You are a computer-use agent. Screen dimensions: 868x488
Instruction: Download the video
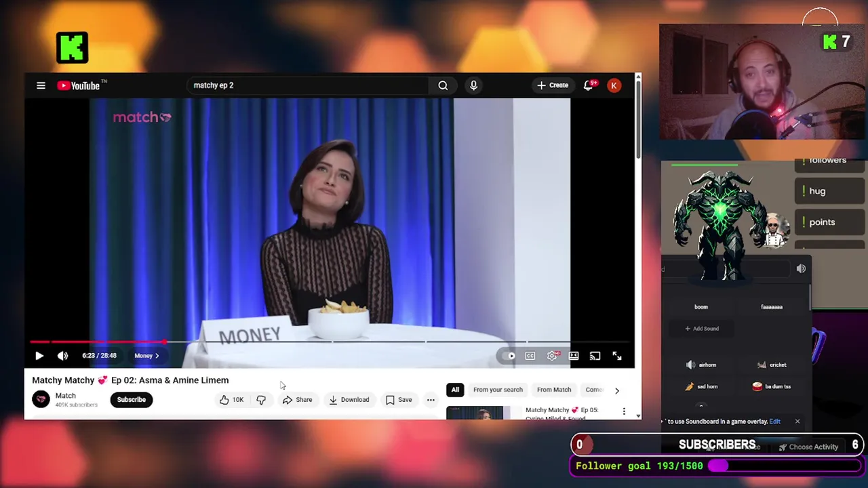coord(349,400)
